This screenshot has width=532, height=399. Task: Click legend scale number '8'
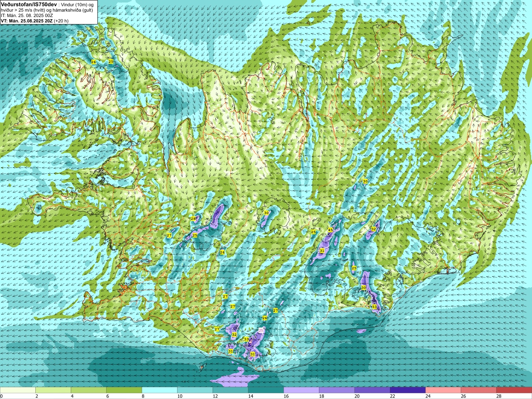pyautogui.click(x=143, y=396)
